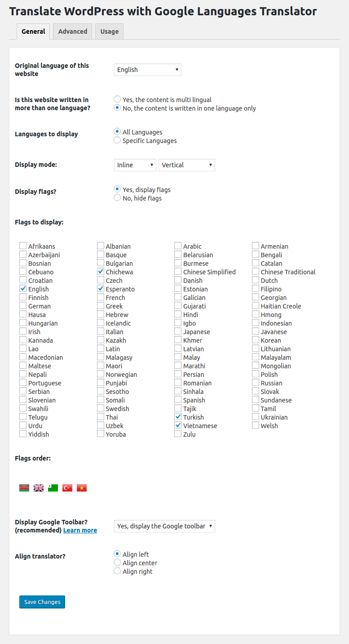Select 'No, hide flags' option

tap(118, 198)
